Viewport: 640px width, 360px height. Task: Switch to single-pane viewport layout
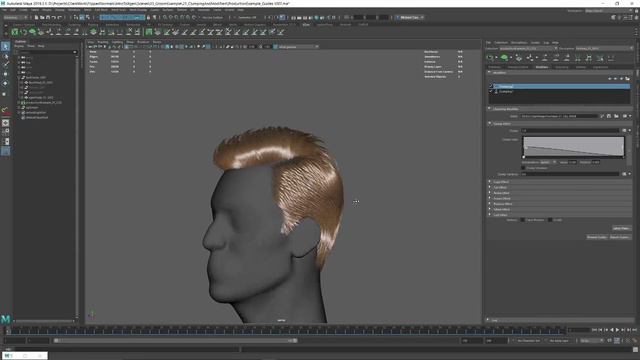coord(5,123)
